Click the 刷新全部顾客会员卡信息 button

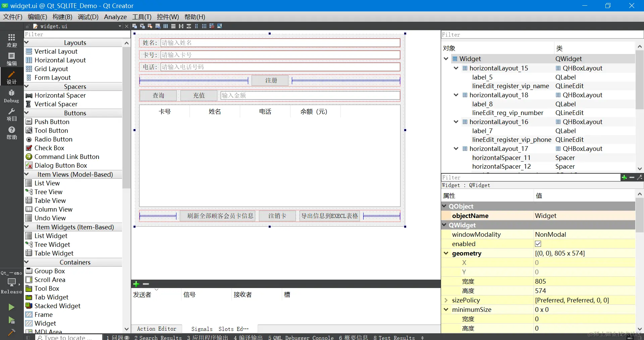click(218, 216)
